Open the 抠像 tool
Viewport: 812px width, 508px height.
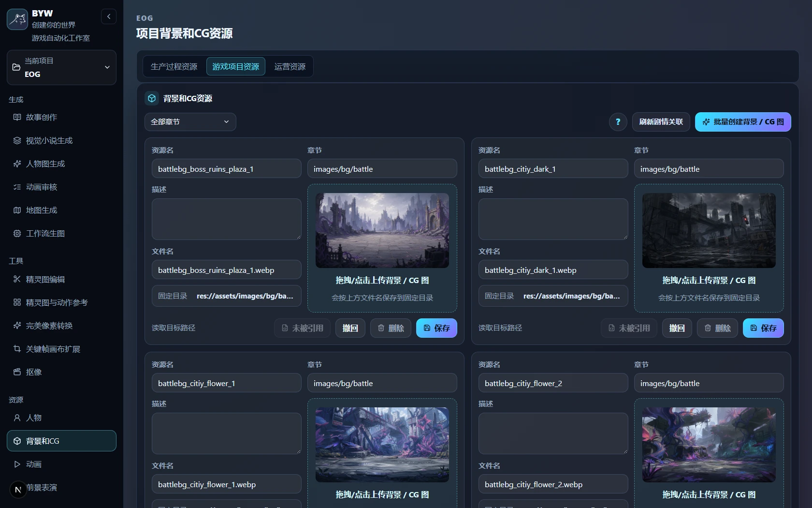[61, 372]
